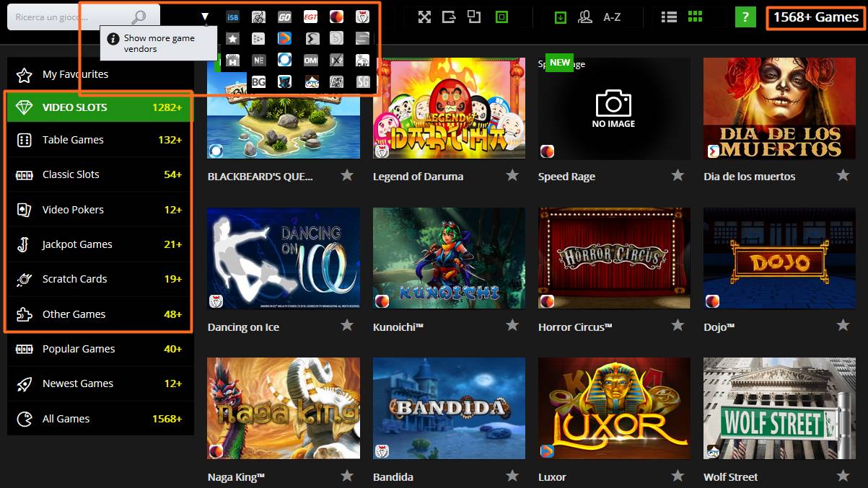This screenshot has height=488, width=868.
Task: Open Other Games category
Action: (100, 314)
